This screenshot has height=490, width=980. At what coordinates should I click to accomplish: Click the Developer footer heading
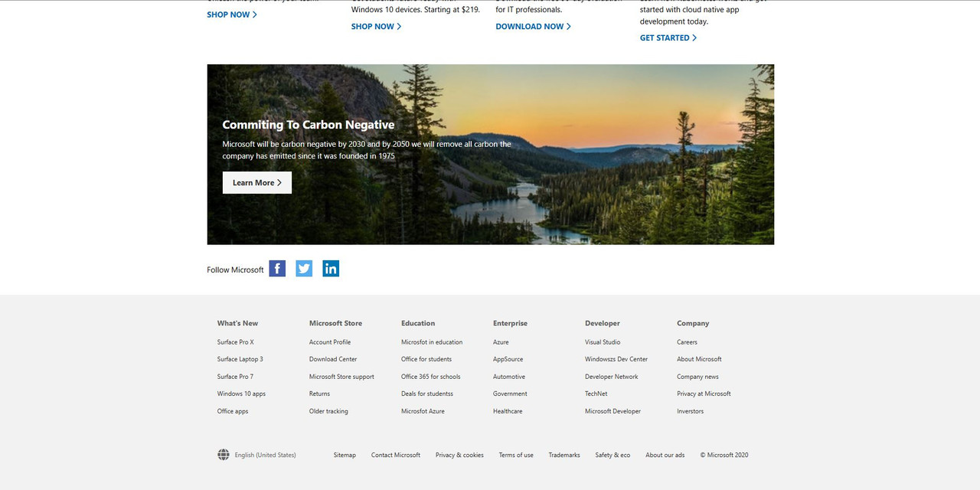coord(603,323)
